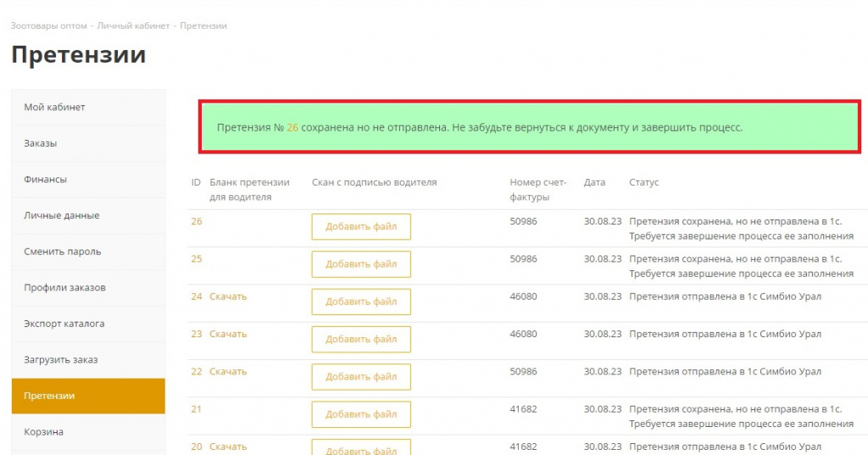Open claim ID 20 in table
Viewport: 868px width, 455px height.
coord(197,447)
